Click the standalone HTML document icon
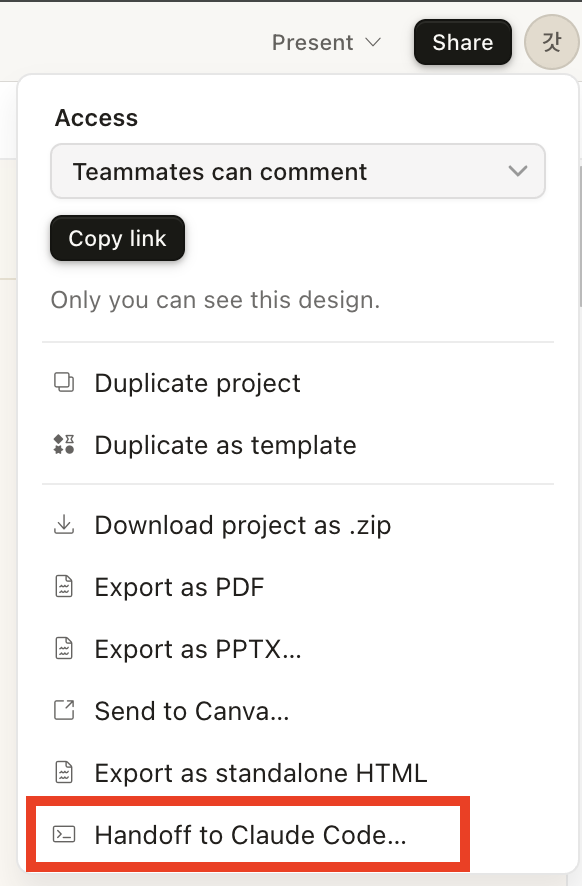The height and width of the screenshot is (886, 582). 64,772
